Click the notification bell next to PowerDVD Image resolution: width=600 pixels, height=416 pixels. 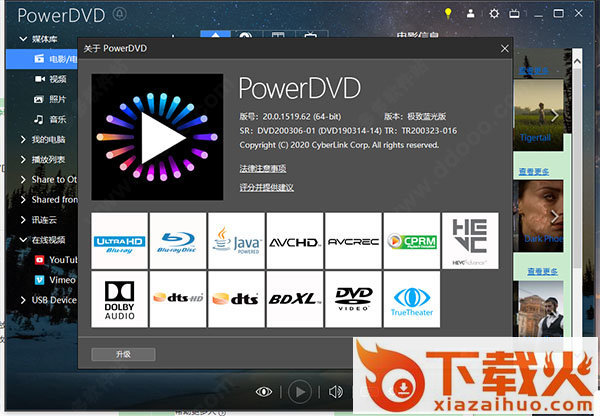pyautogui.click(x=120, y=14)
